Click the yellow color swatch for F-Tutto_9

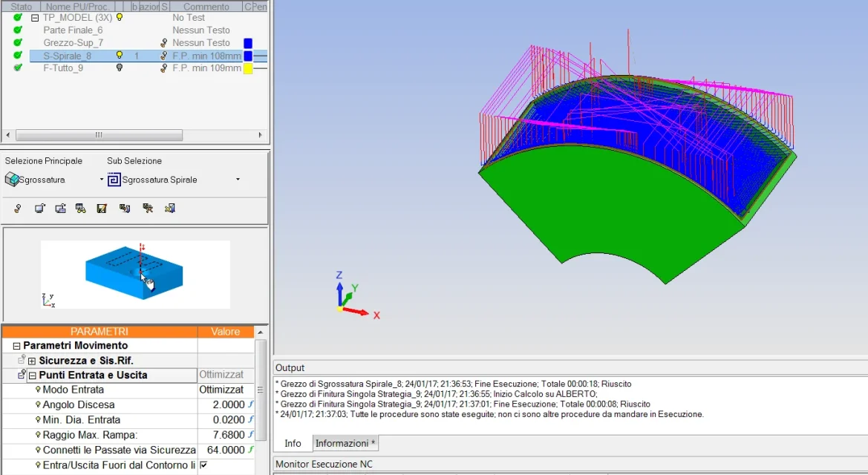click(x=248, y=68)
